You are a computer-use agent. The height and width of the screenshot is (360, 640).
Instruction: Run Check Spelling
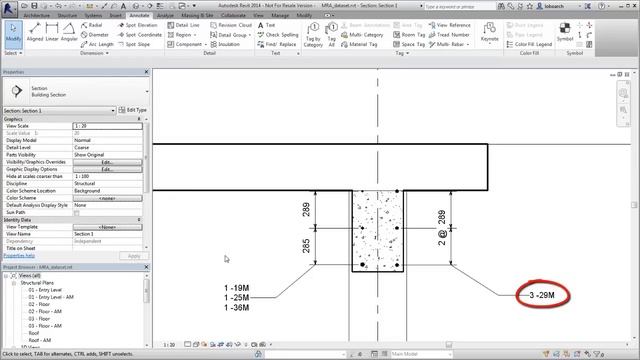(278, 35)
